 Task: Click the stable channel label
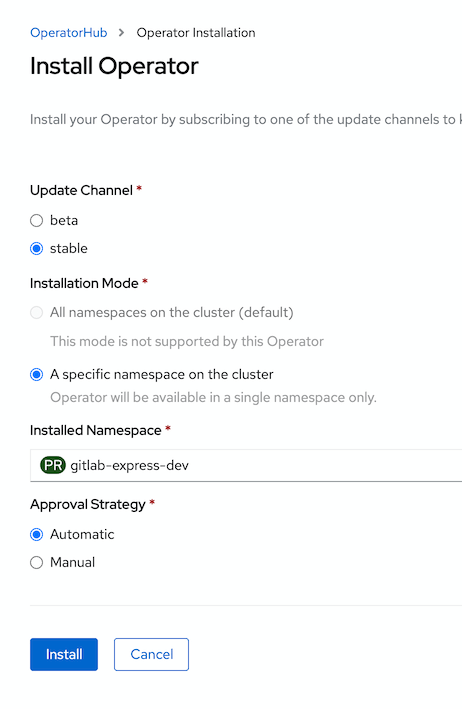click(69, 248)
